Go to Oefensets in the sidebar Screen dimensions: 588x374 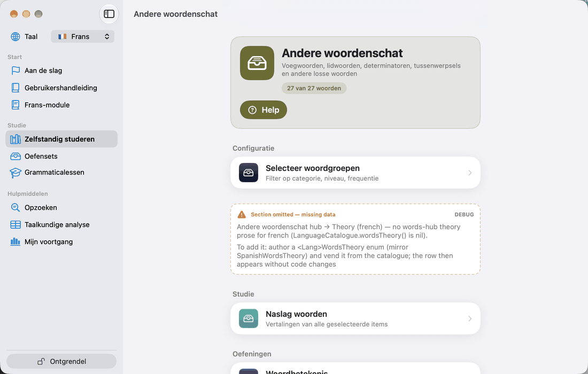pos(61,156)
